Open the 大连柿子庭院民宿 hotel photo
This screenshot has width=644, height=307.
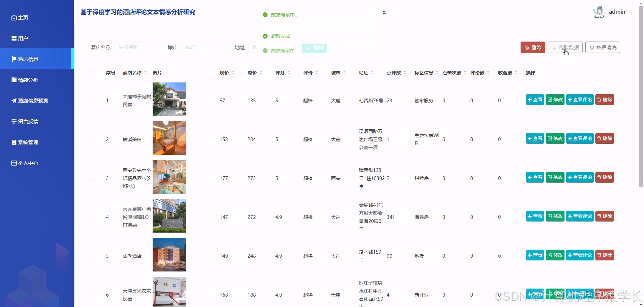[169, 99]
